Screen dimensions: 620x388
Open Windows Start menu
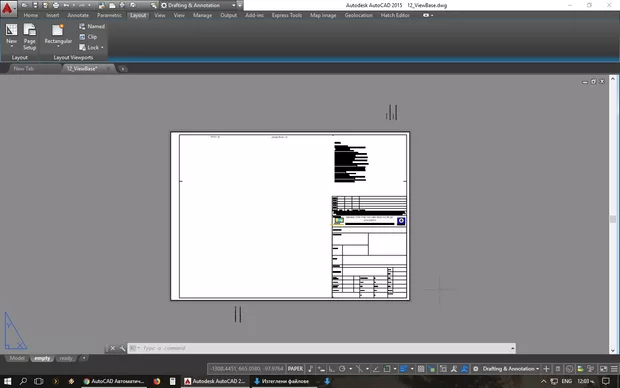[8, 381]
